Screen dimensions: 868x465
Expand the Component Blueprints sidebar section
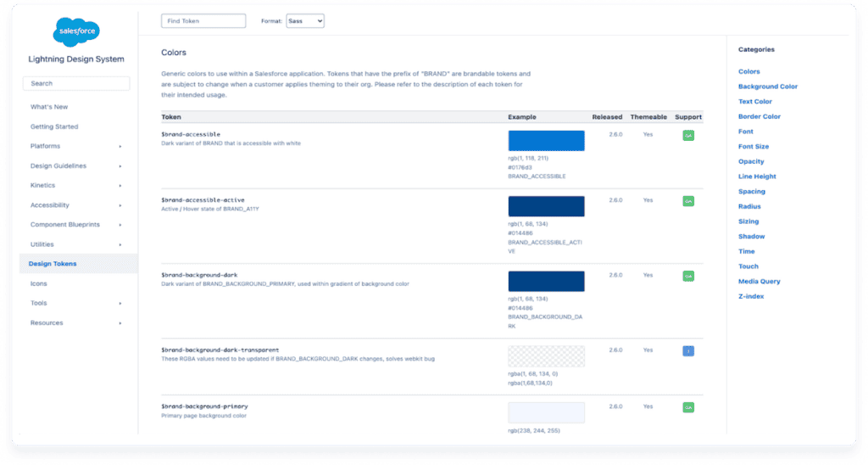click(120, 225)
